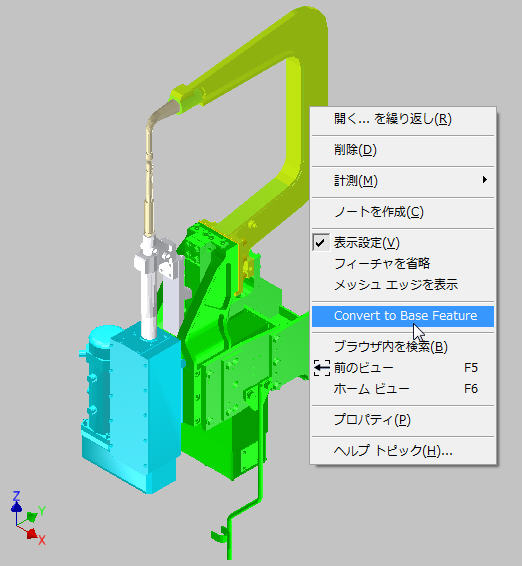Choose ノートを作成(C) create note

point(403,212)
